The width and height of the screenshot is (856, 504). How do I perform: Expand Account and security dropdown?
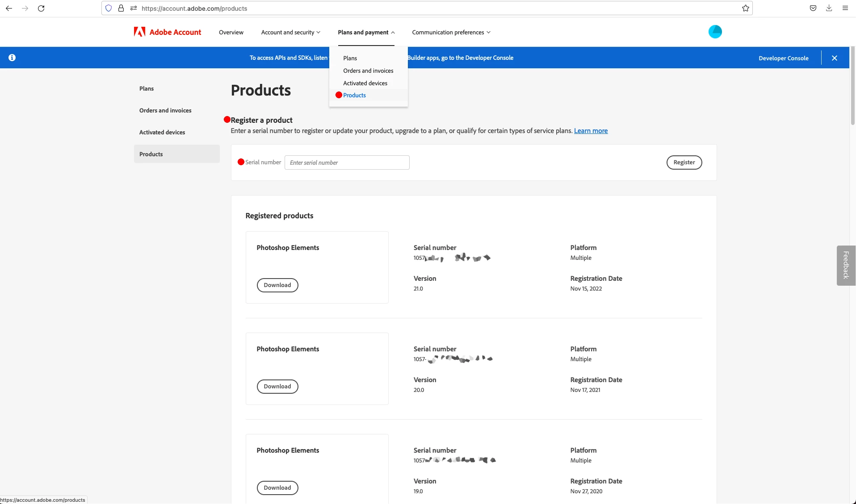tap(291, 32)
